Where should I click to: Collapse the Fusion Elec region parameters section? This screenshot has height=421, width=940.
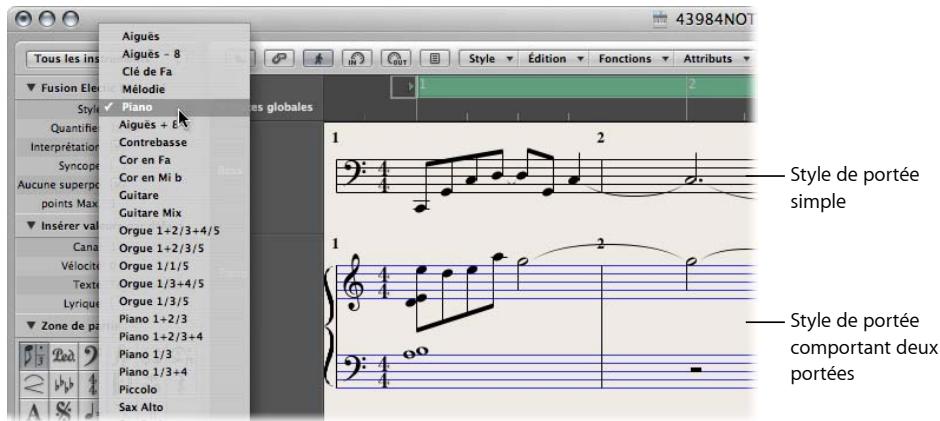coord(31,88)
